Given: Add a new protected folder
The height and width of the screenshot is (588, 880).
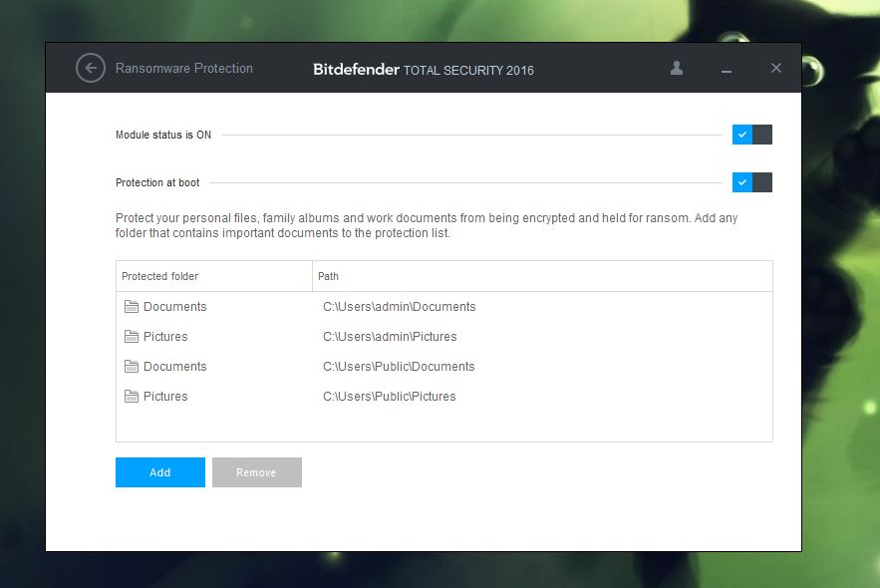Looking at the screenshot, I should pyautogui.click(x=159, y=472).
